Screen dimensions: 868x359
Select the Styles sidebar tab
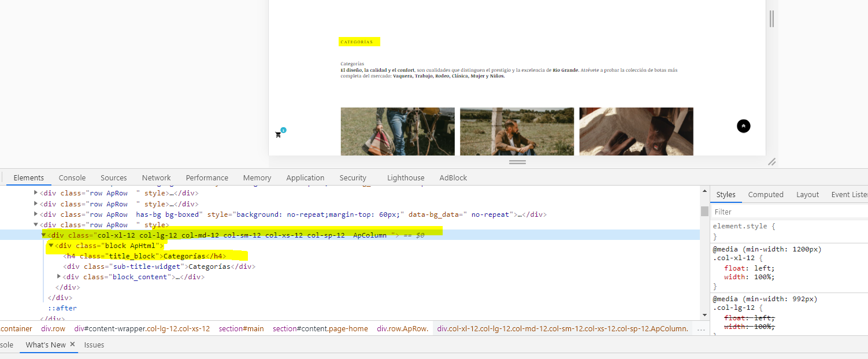coord(726,194)
